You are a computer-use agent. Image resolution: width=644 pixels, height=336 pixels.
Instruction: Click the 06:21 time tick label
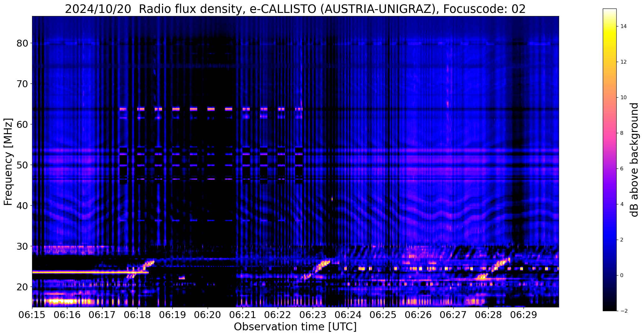(243, 315)
